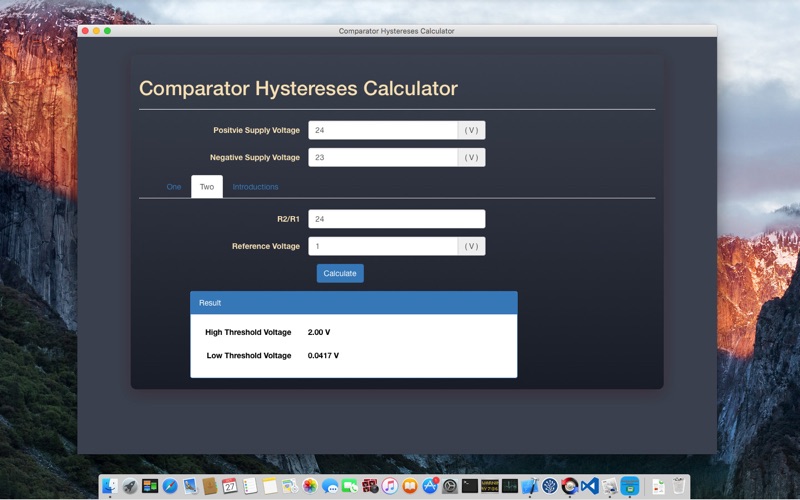Open Preview icon in the dock
Screen dimensions: 800x500
[x=609, y=486]
